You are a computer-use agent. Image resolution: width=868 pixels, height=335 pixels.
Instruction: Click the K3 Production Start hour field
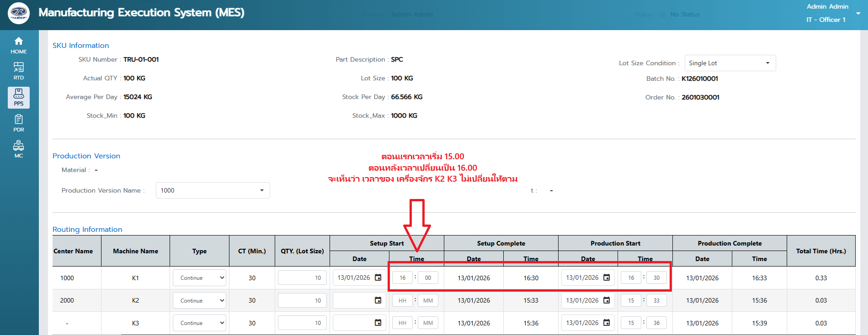coord(631,323)
